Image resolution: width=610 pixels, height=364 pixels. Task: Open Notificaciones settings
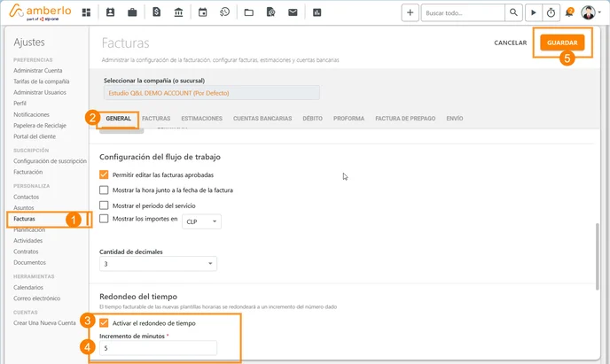point(32,114)
